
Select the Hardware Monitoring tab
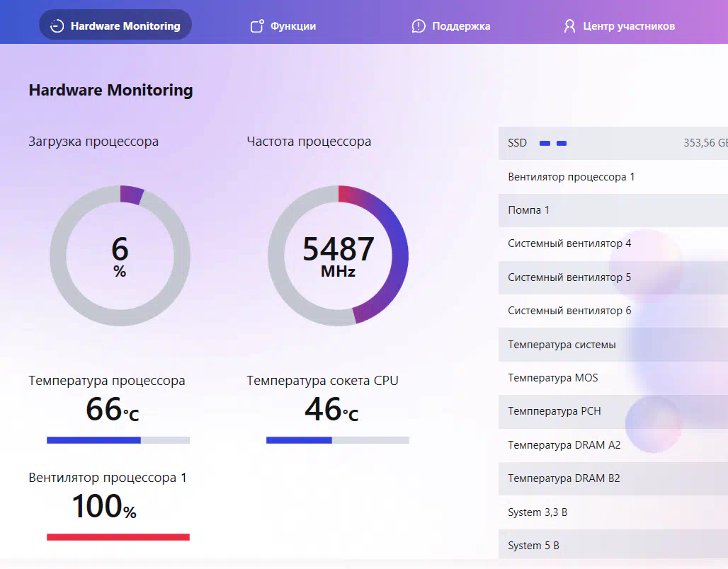pyautogui.click(x=125, y=26)
